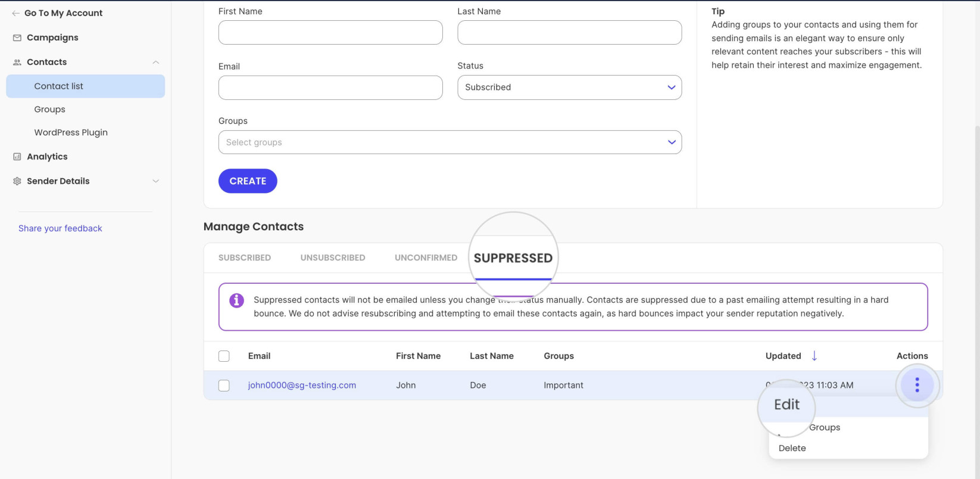This screenshot has width=980, height=479.
Task: Open the Select groups dropdown
Action: (x=450, y=142)
